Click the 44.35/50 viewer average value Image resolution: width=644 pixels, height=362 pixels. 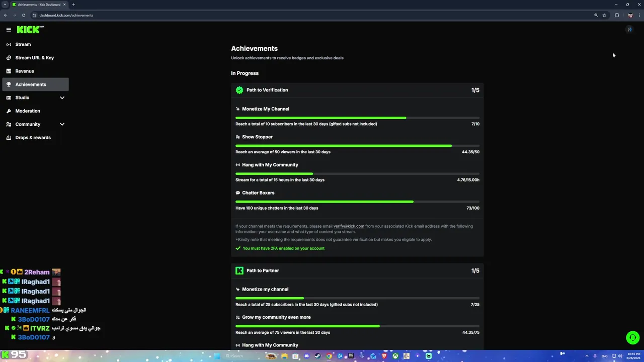470,152
